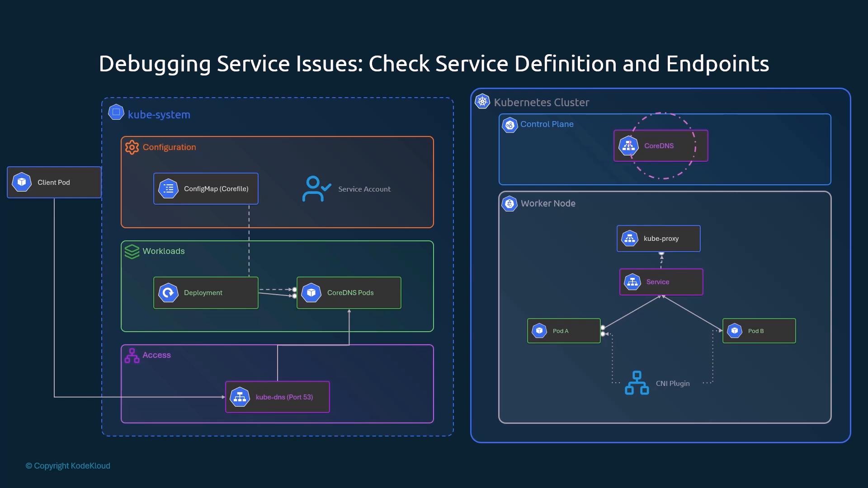Click the CNI Plugin label

coord(673,384)
